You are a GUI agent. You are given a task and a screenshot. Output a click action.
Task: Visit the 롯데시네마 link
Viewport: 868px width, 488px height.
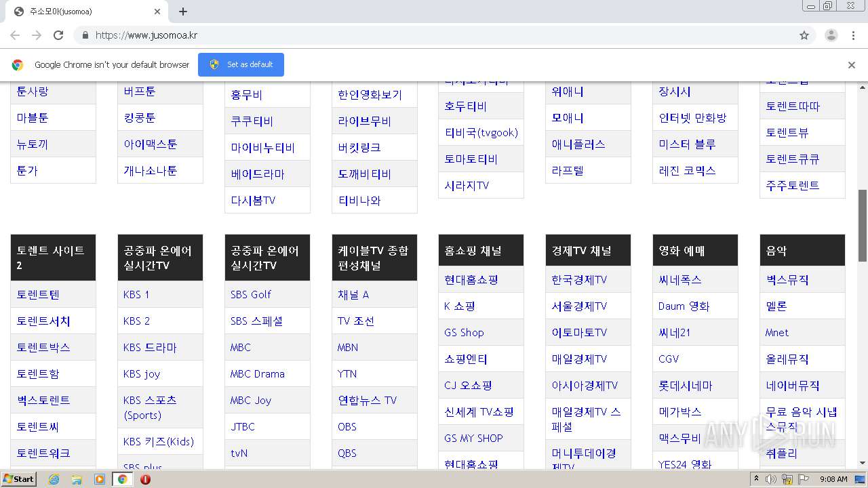(686, 386)
